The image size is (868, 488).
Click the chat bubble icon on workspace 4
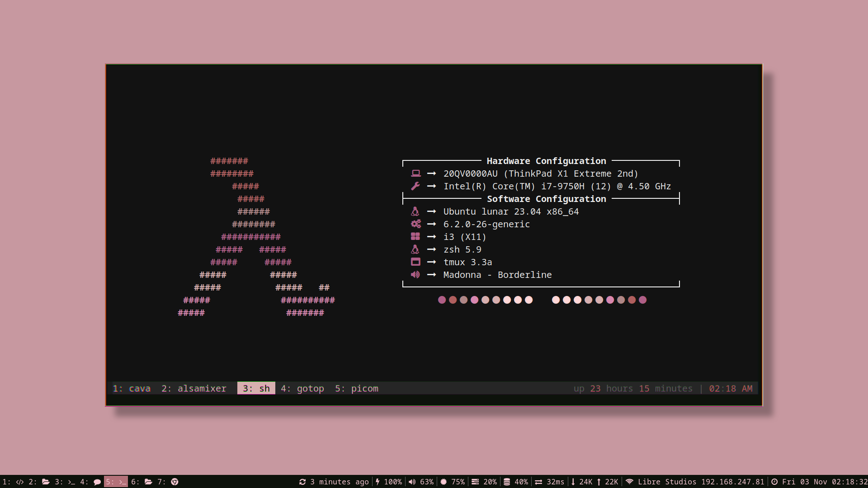coord(98,482)
